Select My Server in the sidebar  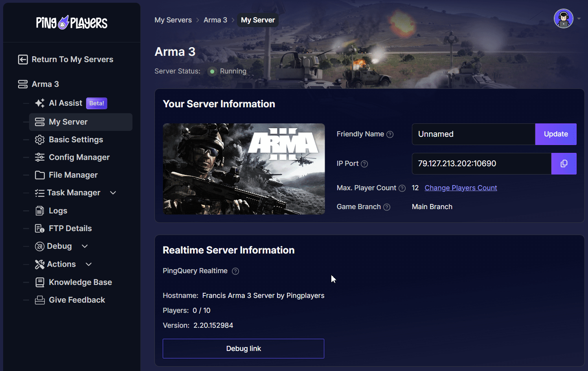pos(81,122)
